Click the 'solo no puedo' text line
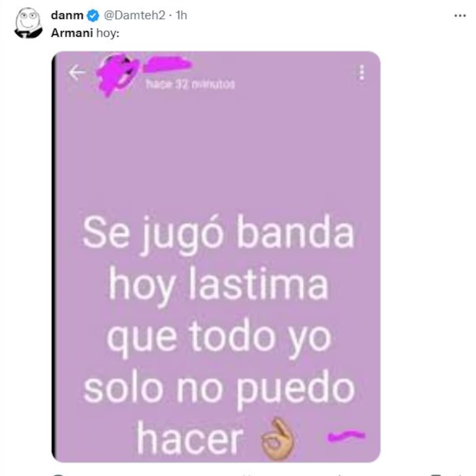Screen dimensions: 476x476 219,390
